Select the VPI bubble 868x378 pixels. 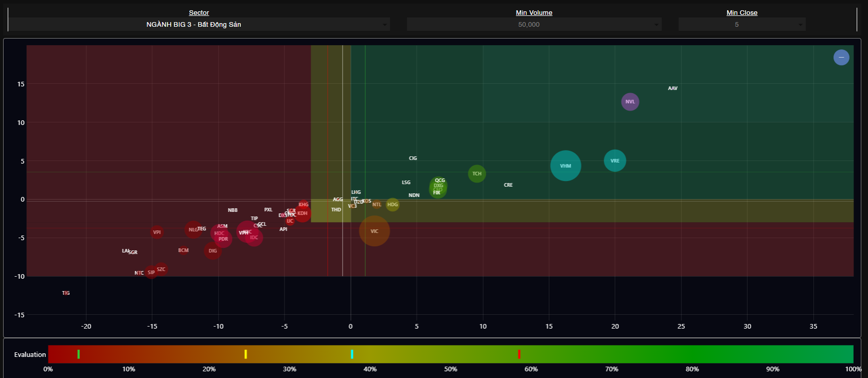(x=157, y=232)
